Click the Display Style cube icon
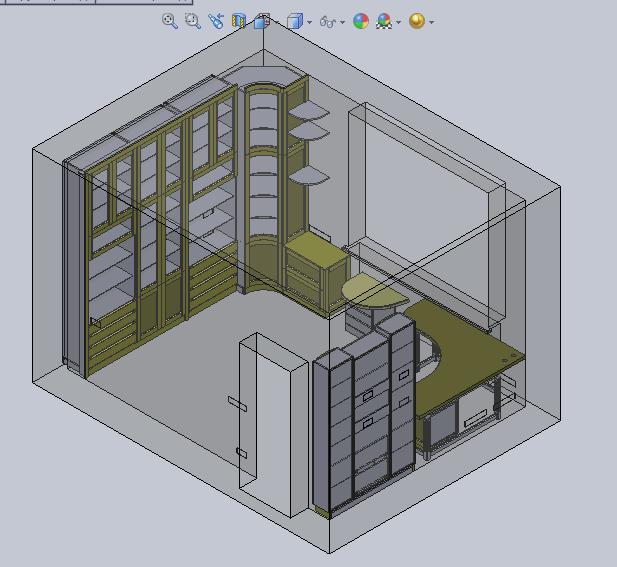617x567 pixels. click(295, 21)
